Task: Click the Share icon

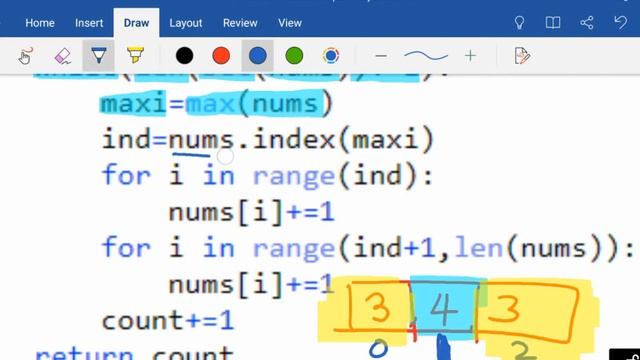Action: (587, 22)
